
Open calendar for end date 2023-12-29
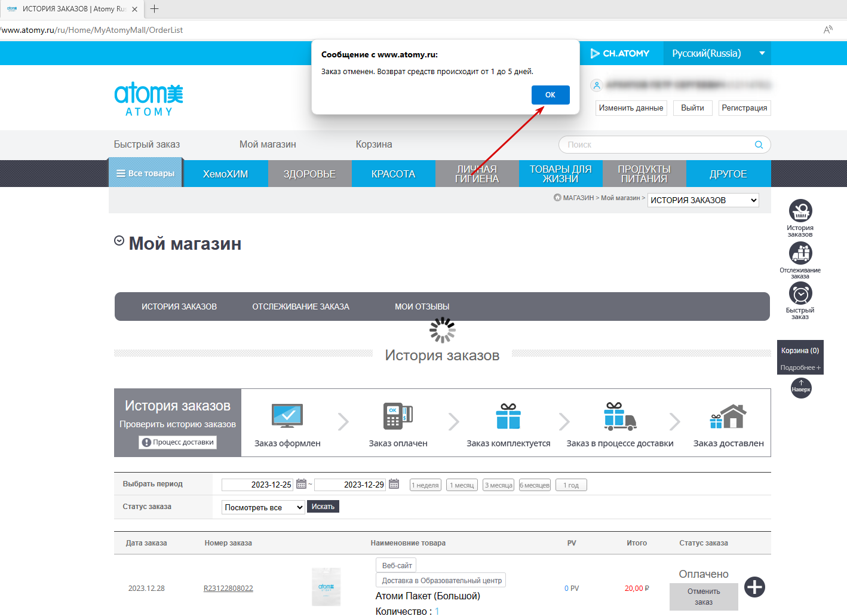[394, 484]
